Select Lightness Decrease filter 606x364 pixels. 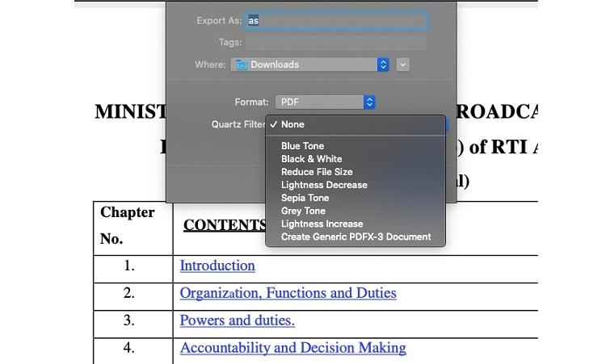[x=356, y=185]
